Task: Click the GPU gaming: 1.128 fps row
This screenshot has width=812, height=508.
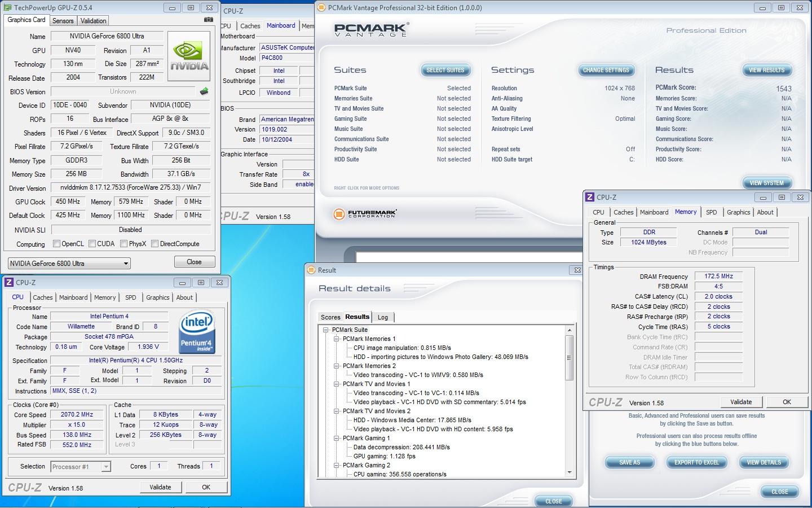Action: (385, 456)
